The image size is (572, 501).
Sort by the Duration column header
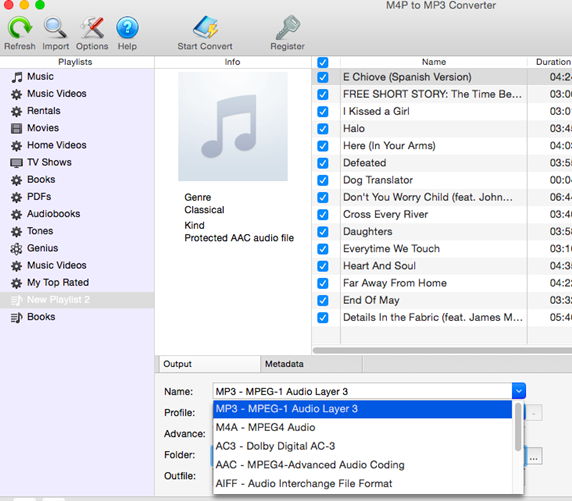[550, 62]
